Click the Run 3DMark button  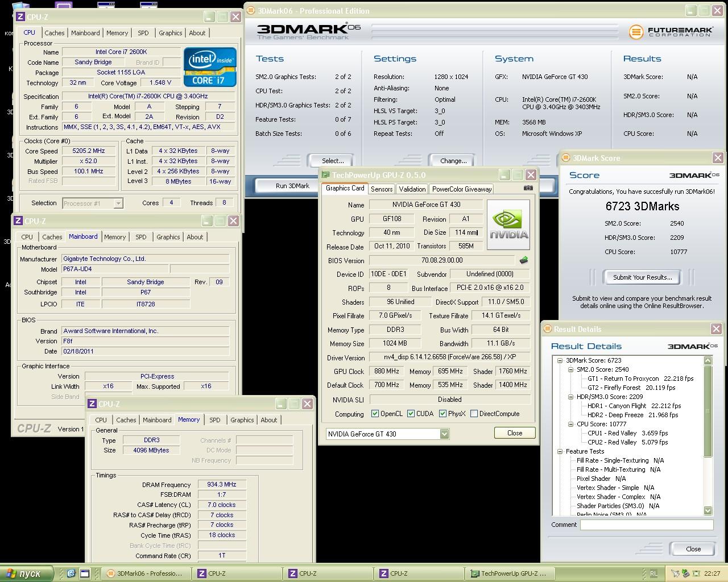tap(292, 186)
